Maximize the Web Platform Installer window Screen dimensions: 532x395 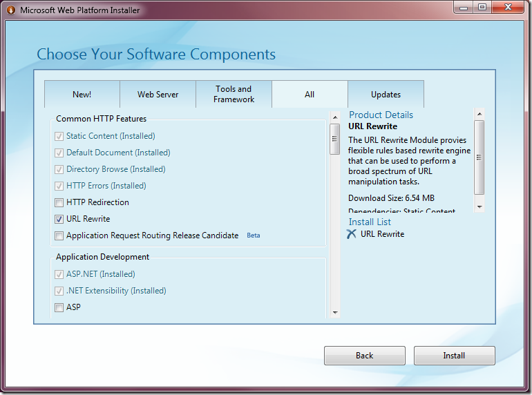pyautogui.click(x=482, y=8)
